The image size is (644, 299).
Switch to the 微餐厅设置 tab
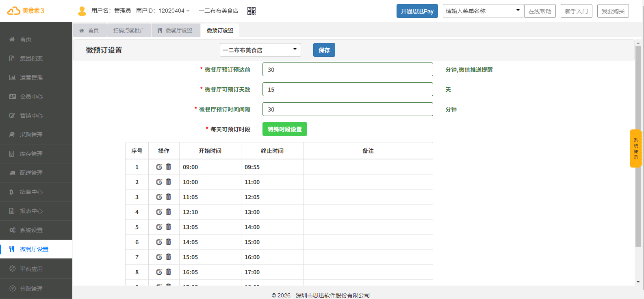[x=176, y=30]
